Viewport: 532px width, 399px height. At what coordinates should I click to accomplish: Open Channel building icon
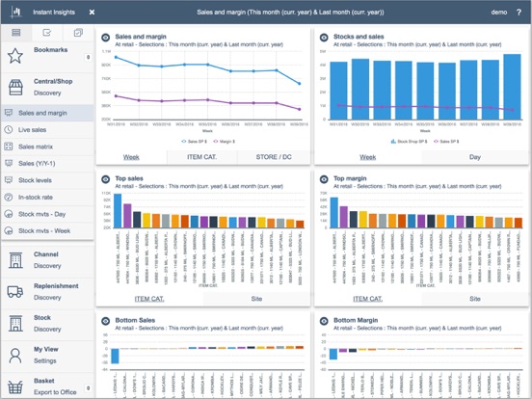tap(15, 260)
